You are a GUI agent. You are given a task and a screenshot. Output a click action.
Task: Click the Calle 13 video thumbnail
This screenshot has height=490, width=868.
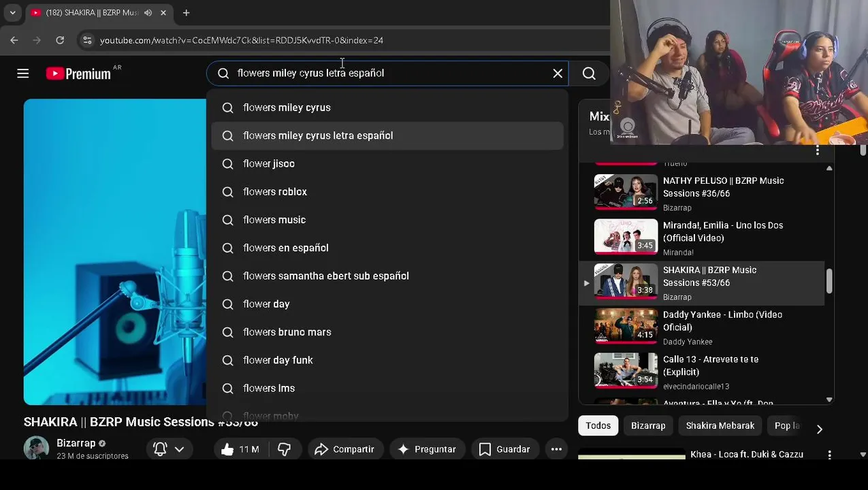tap(626, 371)
